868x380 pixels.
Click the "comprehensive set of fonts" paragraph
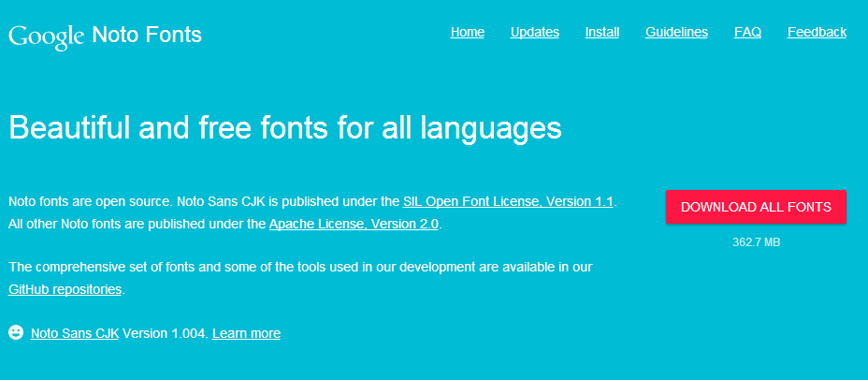coord(299,267)
